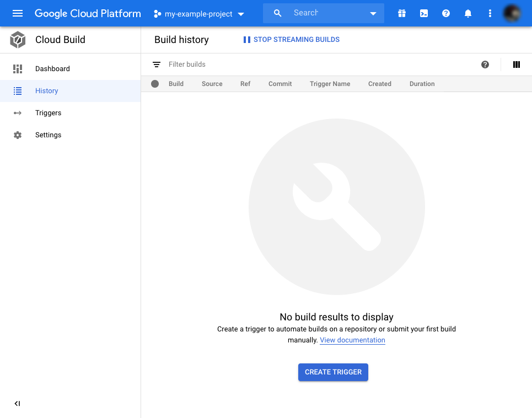Click the Source column header
Viewport: 532px width, 418px height.
[x=212, y=84]
